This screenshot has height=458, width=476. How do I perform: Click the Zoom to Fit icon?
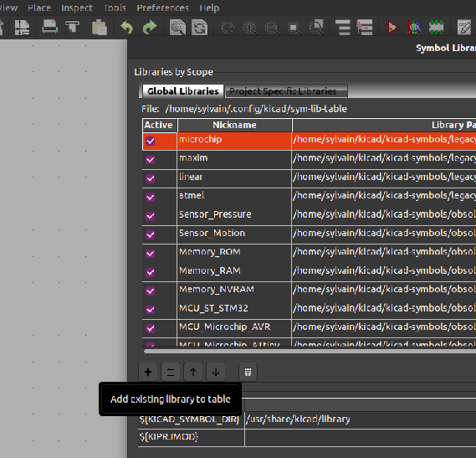coord(294,28)
